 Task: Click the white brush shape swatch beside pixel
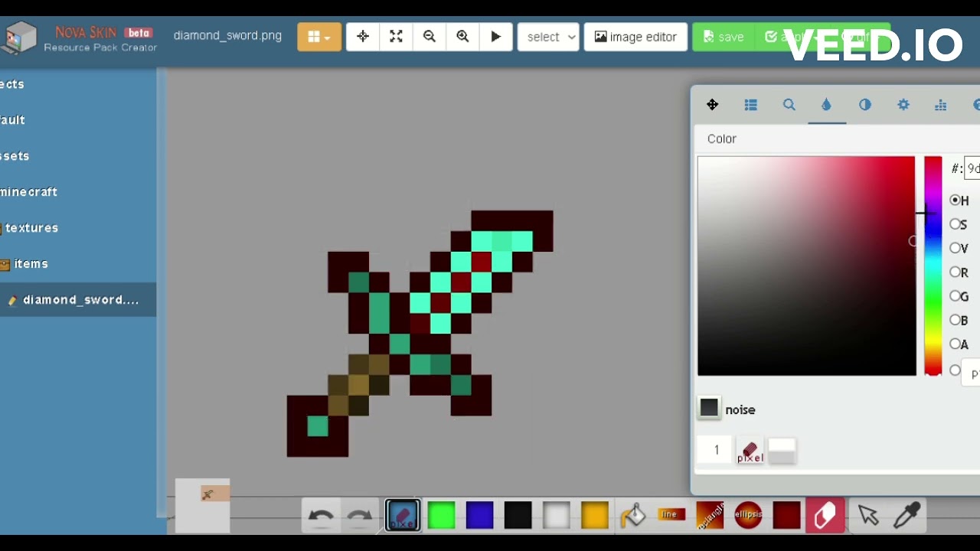[x=782, y=451]
